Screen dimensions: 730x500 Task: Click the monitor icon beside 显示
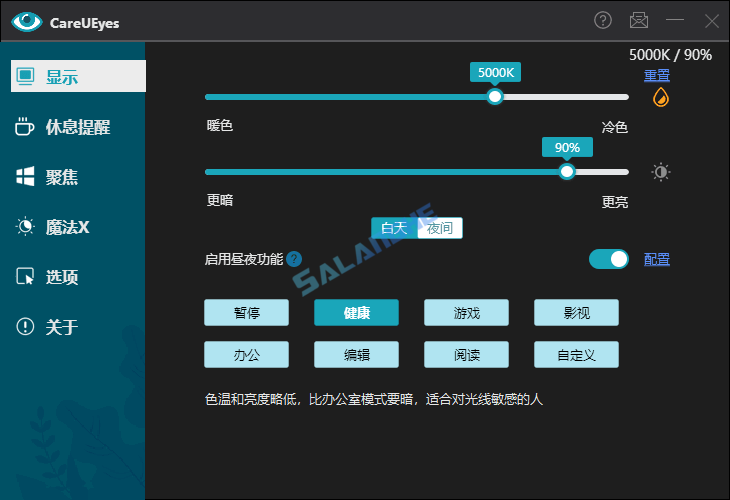(25, 76)
